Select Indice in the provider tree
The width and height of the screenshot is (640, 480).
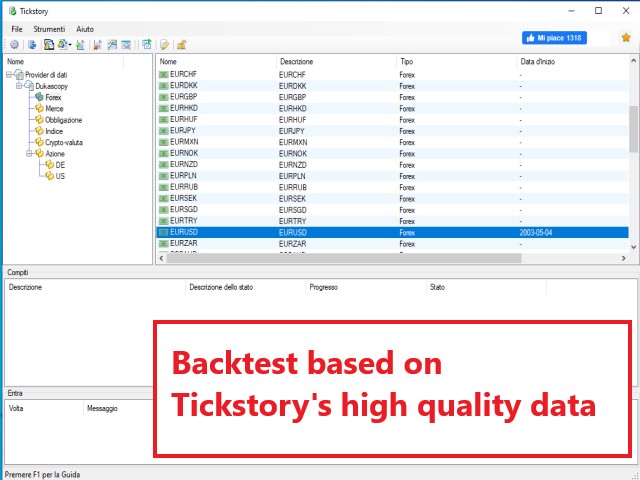pyautogui.click(x=54, y=131)
